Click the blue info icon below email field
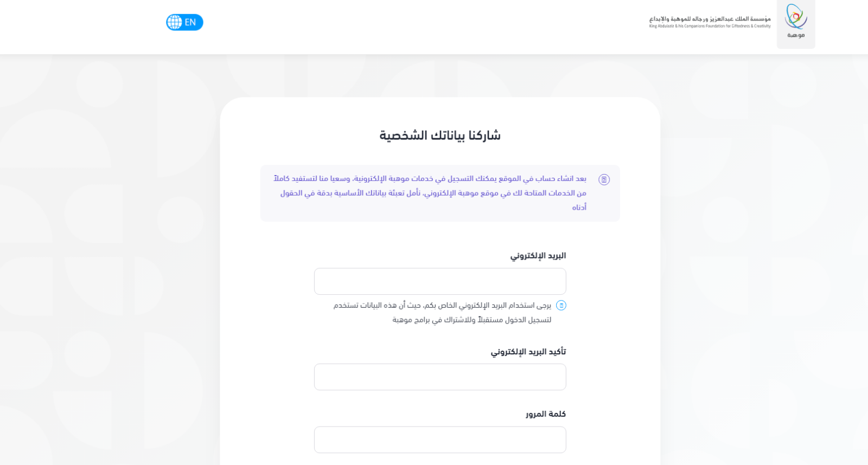The height and width of the screenshot is (465, 868). coord(561,305)
